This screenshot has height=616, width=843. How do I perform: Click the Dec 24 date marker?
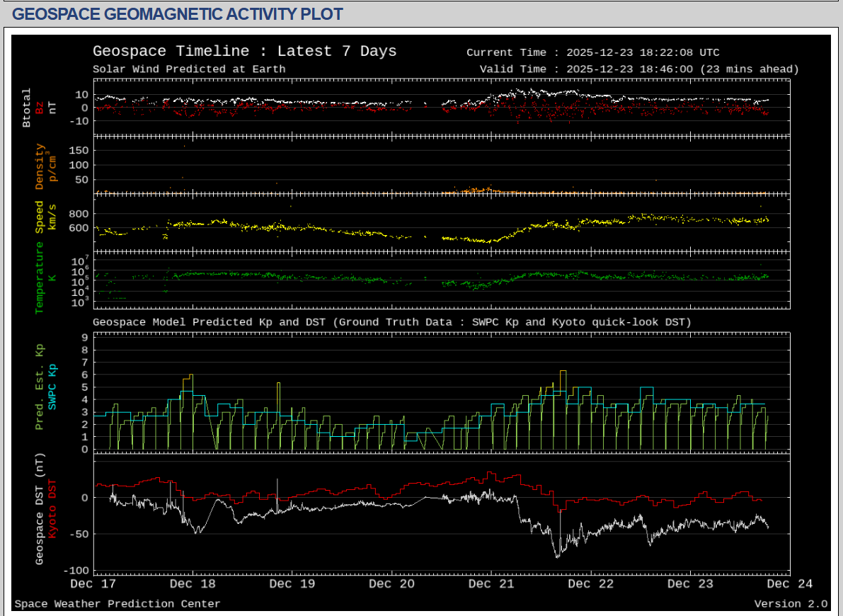789,584
